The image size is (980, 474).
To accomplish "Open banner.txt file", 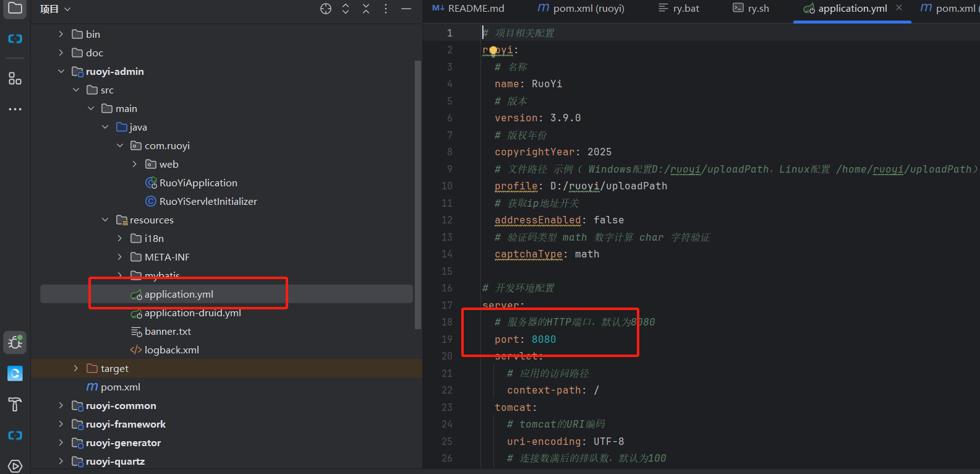I will [167, 331].
